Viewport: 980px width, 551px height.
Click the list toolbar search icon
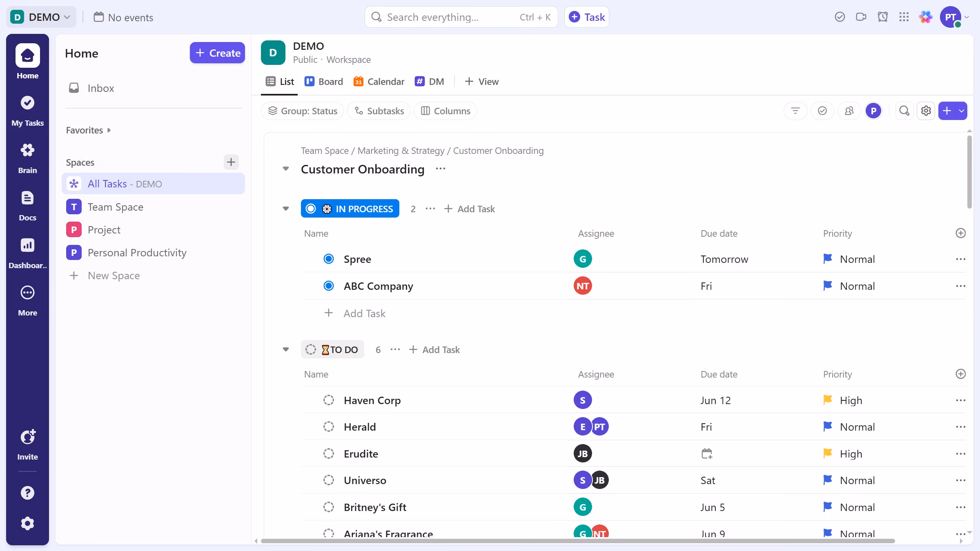904,111
